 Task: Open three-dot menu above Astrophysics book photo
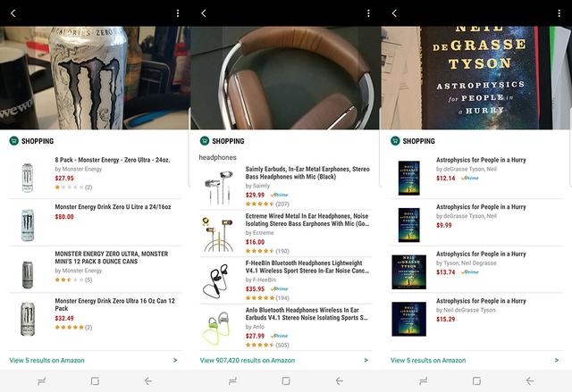pos(559,13)
